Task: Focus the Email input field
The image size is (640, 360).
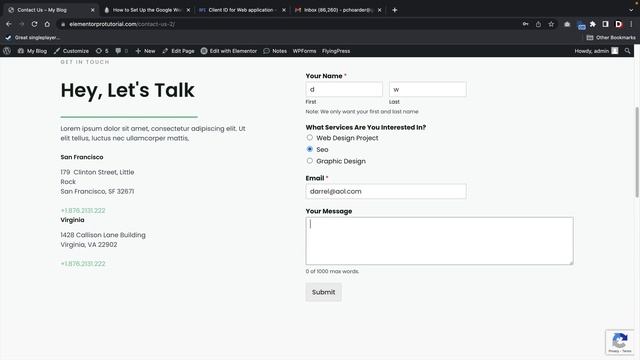Action: tap(386, 191)
